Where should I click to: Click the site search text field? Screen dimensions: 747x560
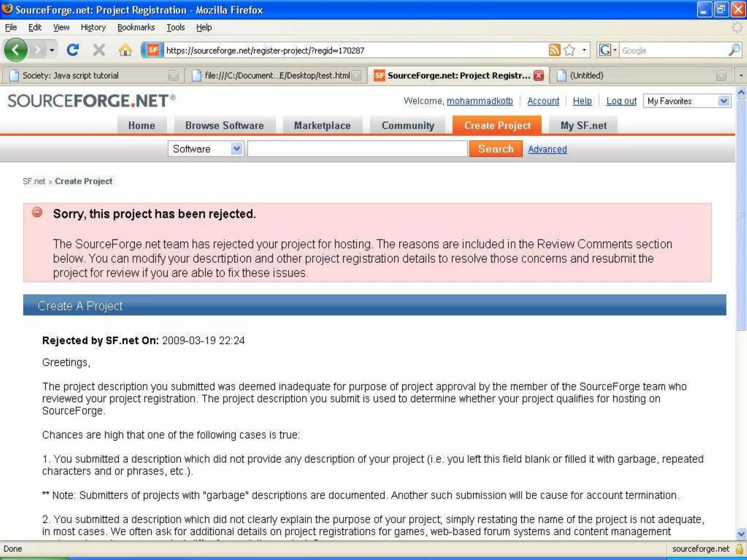point(357,149)
